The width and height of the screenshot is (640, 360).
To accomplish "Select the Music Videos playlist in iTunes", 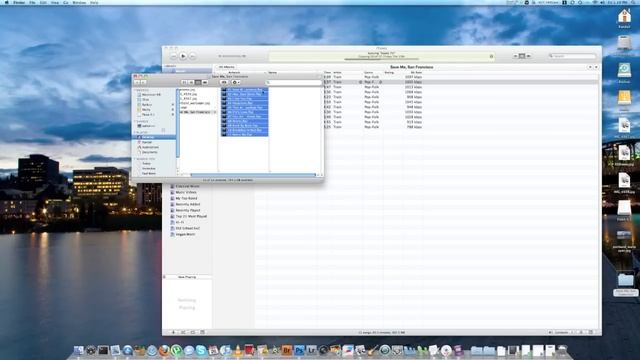I will tap(186, 192).
